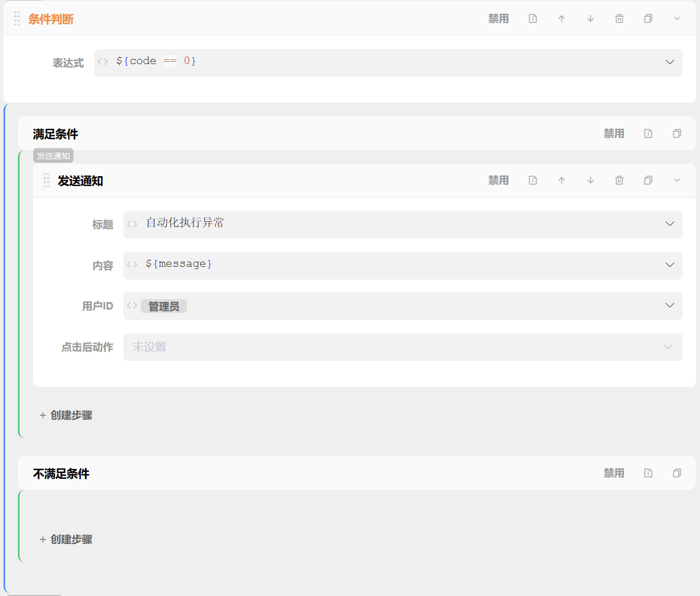
Task: Disable the 不满足条件 branch with 禁用
Action: pos(614,473)
